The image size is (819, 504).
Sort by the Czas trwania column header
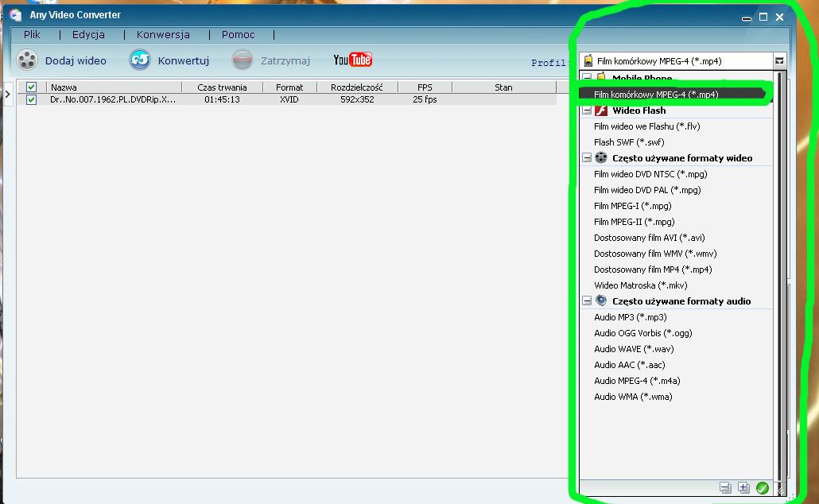click(x=222, y=87)
